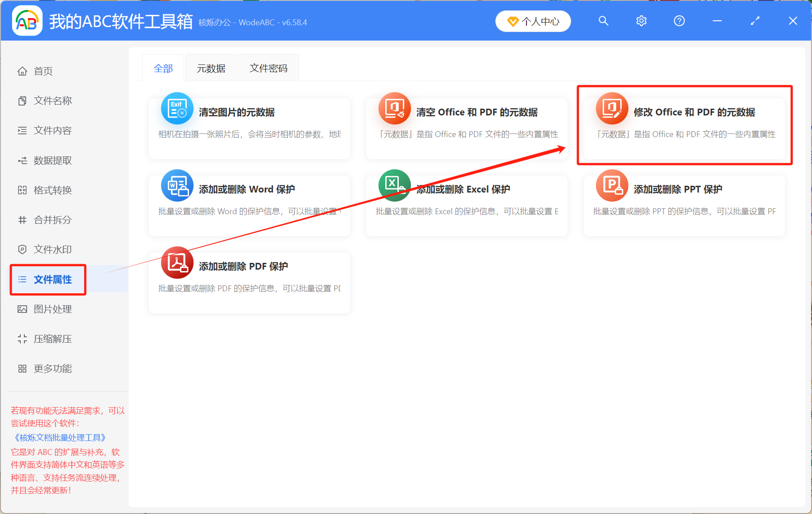Click the 个人中心 button
The image size is (812, 514).
pyautogui.click(x=533, y=21)
